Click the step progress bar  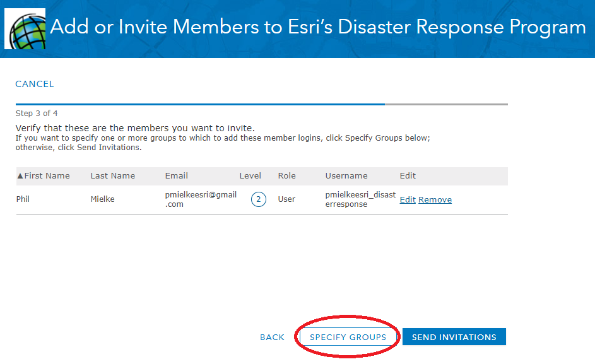click(261, 104)
